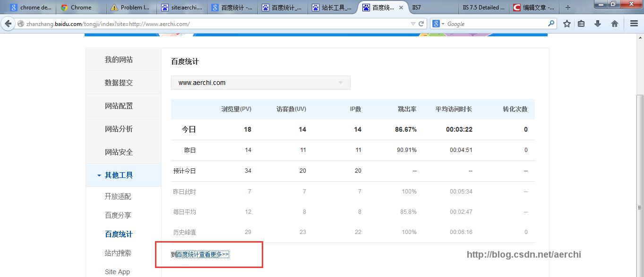Click the 浏览量(PV) column header
The image size is (644, 277).
(236, 109)
